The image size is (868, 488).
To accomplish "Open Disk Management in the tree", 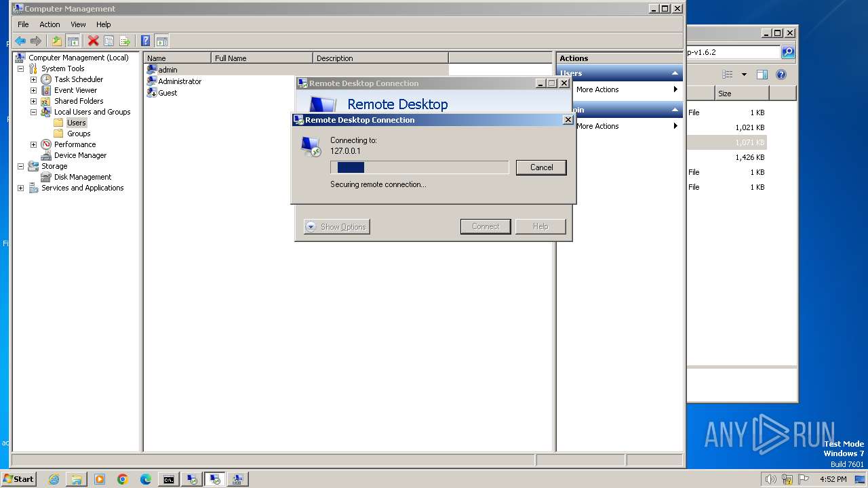I will [83, 177].
